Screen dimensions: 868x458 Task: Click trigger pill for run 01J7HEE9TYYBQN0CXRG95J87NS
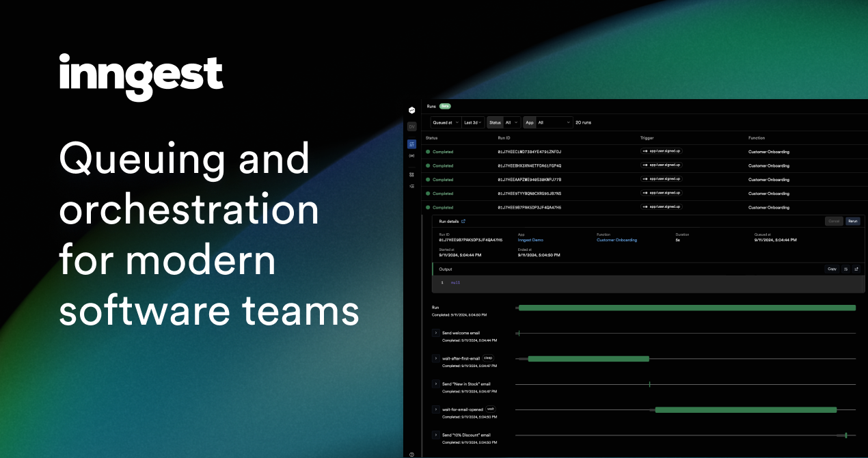662,193
